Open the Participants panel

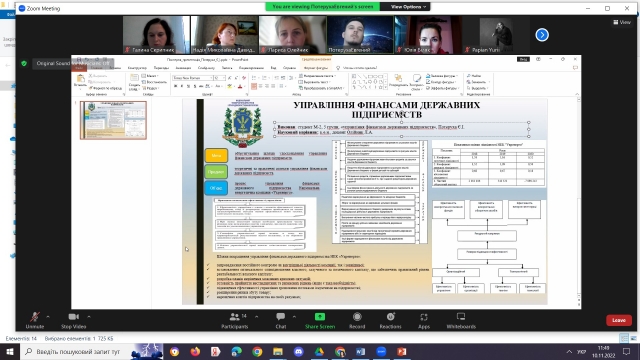[x=235, y=320]
